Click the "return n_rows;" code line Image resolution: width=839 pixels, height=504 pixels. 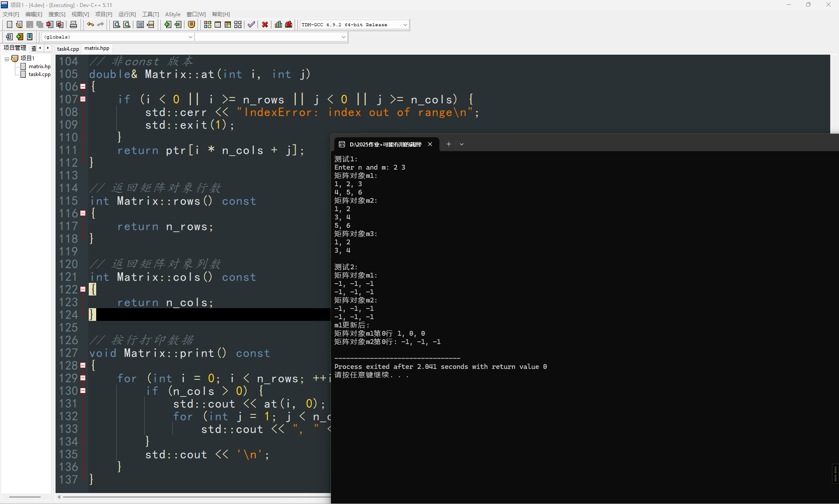[x=165, y=226]
